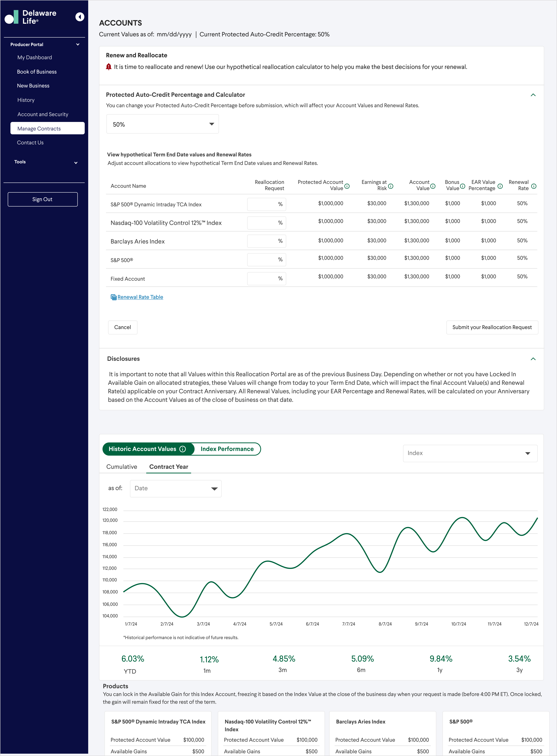Image resolution: width=557 pixels, height=756 pixels.
Task: Click the Historic Account Values info icon
Action: (x=182, y=449)
